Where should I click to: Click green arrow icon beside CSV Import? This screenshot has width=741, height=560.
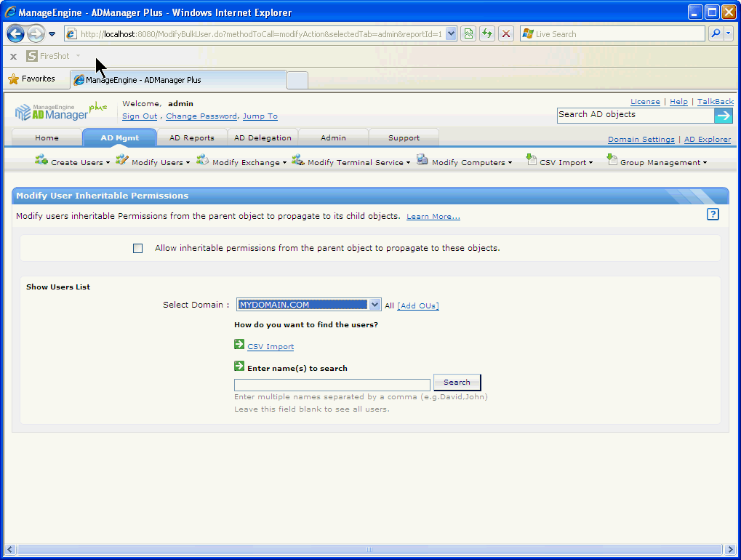tap(239, 345)
